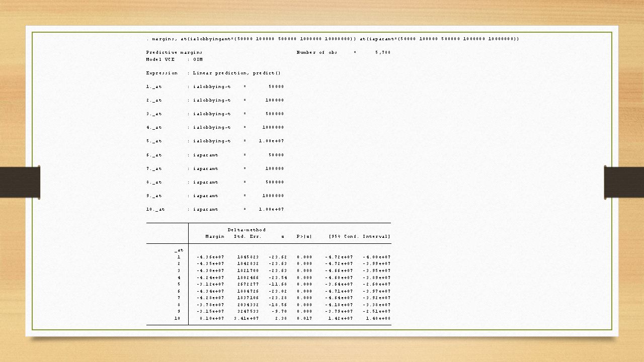This screenshot has height=362, width=644.
Task: Select margin value '-4.30e+07' in table row 3
Action: (x=211, y=270)
